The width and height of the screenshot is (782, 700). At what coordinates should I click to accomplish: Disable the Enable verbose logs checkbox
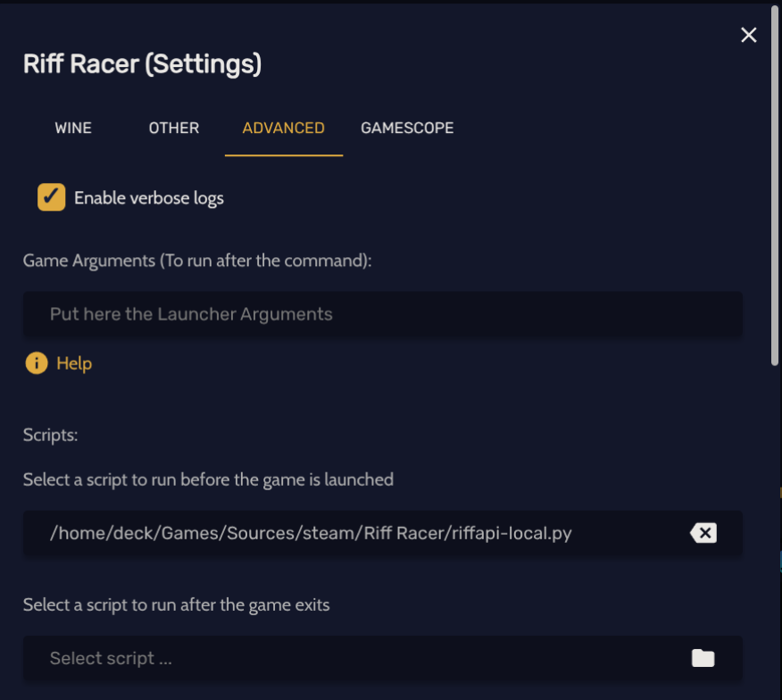[x=52, y=197]
